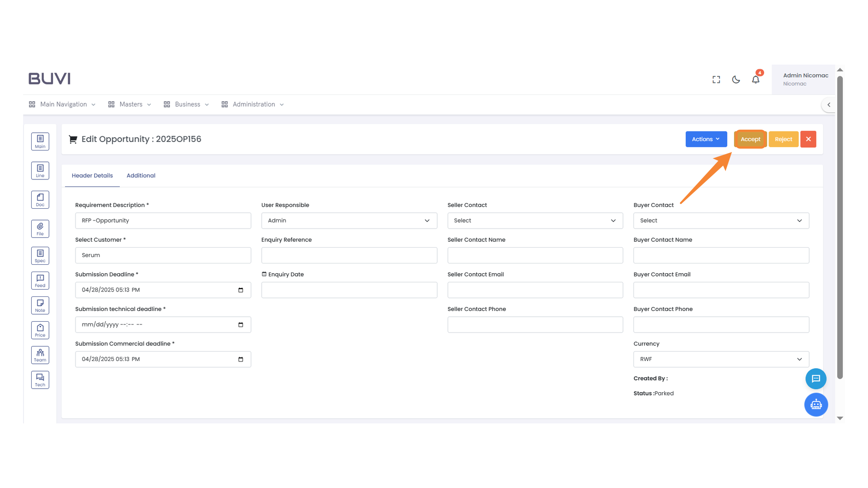
Task: Expand the User Responsible dropdown
Action: click(x=349, y=221)
